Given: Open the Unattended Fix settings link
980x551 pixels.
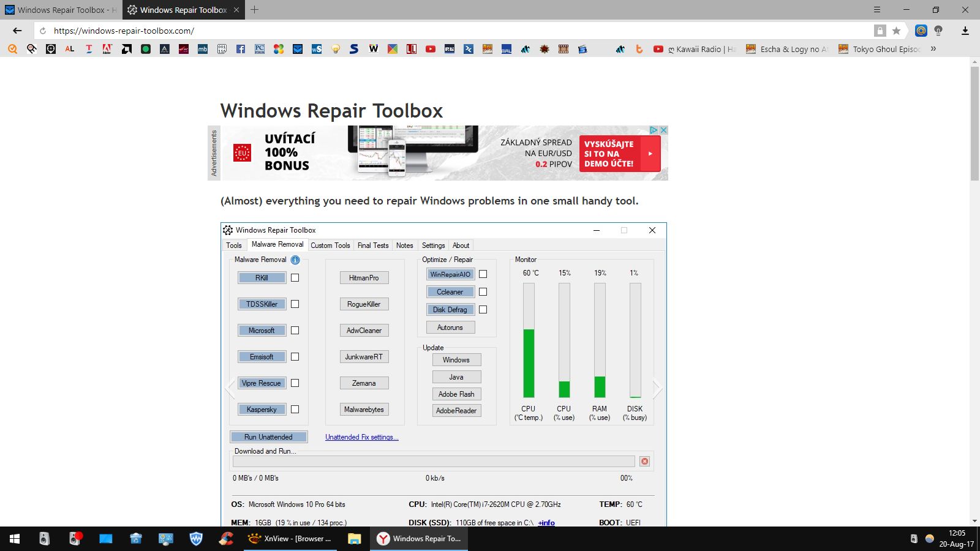Looking at the screenshot, I should click(x=361, y=437).
